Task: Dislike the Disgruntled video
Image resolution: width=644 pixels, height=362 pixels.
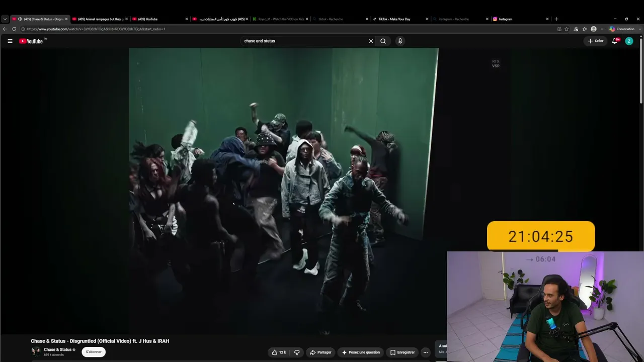Action: pyautogui.click(x=297, y=352)
